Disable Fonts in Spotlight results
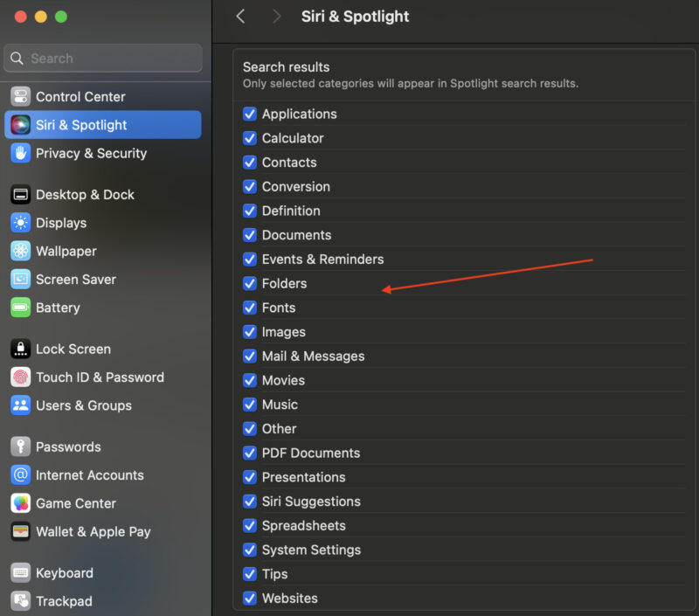Viewport: 699px width, 616px height. (250, 308)
